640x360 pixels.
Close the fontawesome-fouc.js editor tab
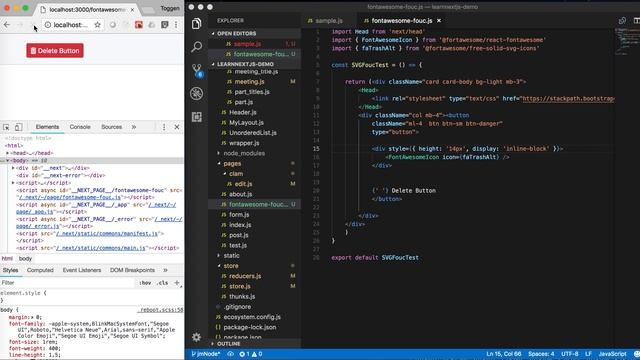coord(439,20)
